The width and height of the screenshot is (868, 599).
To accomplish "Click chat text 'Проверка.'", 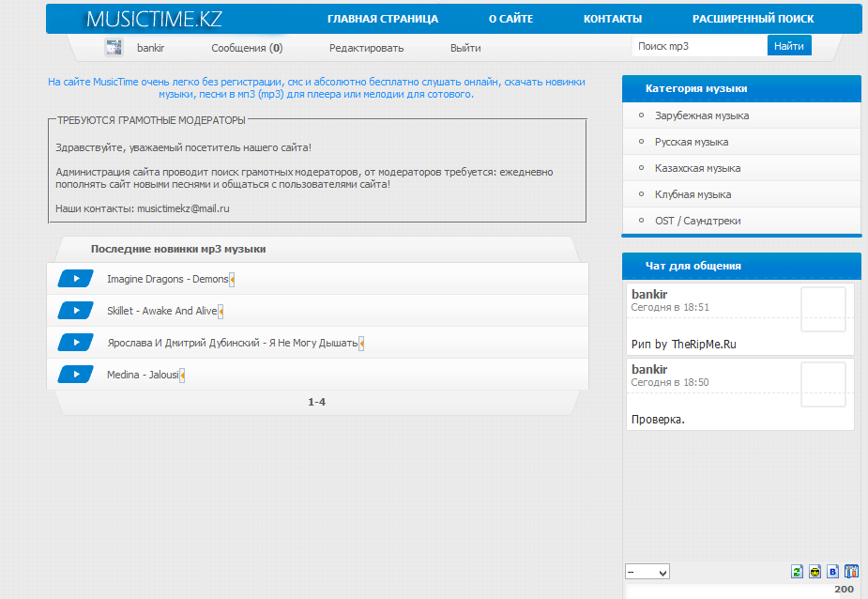I will point(658,420).
